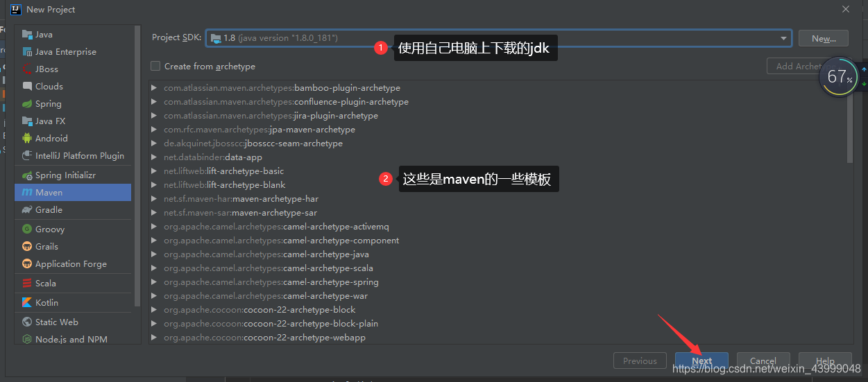Image resolution: width=868 pixels, height=382 pixels.
Task: Expand net.databinder data-app entry
Action: [x=154, y=157]
